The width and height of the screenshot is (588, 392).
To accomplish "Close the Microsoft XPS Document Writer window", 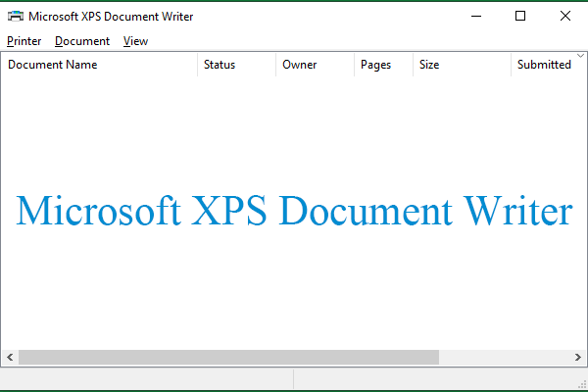I will coord(565,16).
